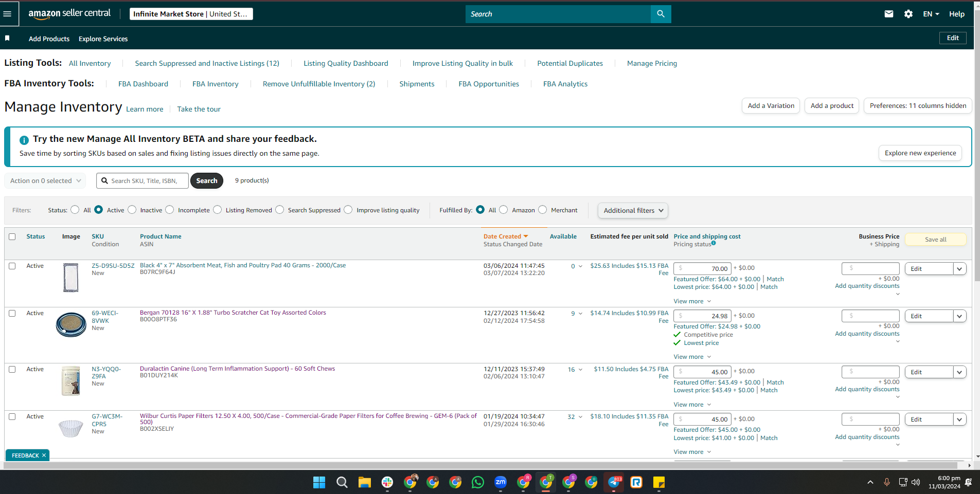This screenshot has height=494, width=980.
Task: Open Search Suppressed and Inactive Listings (12)
Action: click(x=207, y=63)
